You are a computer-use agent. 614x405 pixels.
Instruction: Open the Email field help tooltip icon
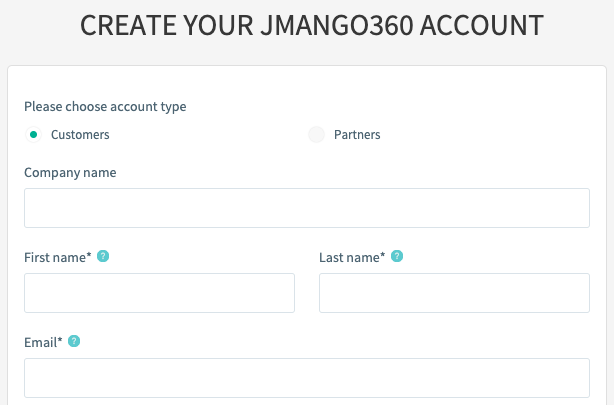[74, 342]
